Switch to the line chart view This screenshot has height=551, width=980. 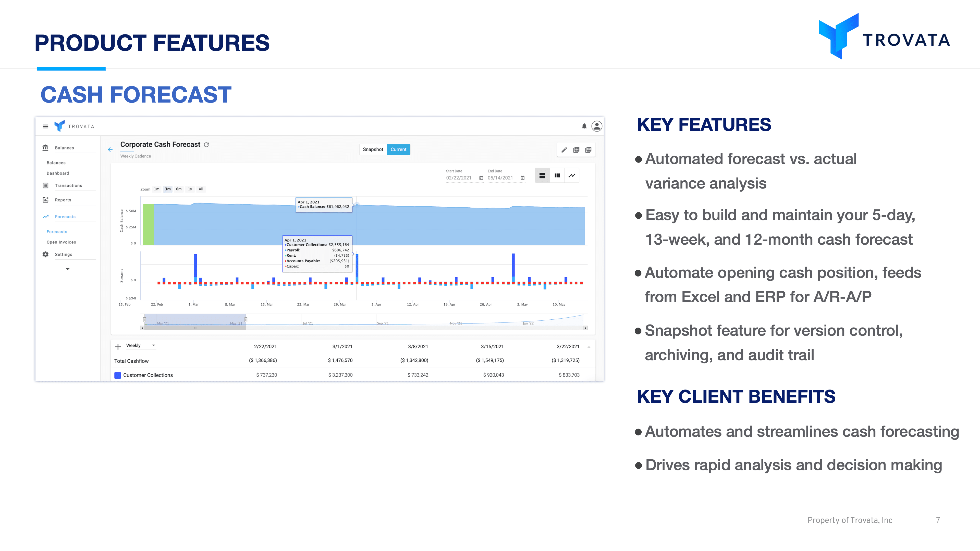tap(571, 176)
